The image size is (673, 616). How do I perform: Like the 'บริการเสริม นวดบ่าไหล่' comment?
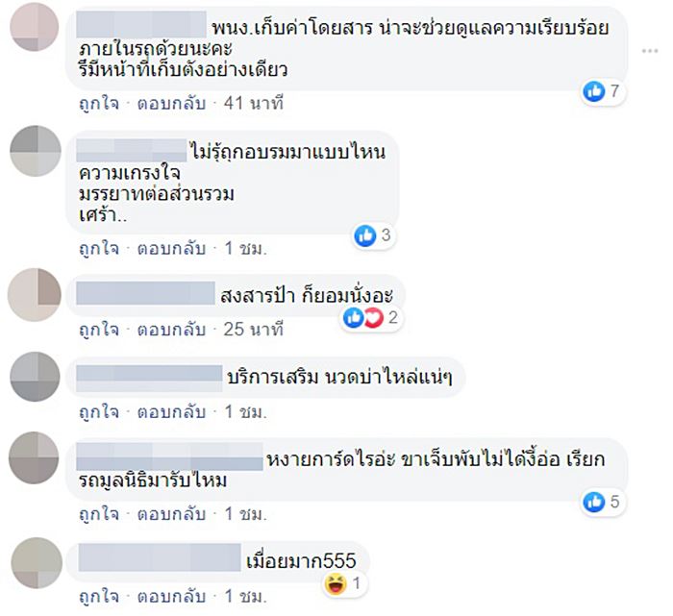[x=99, y=412]
